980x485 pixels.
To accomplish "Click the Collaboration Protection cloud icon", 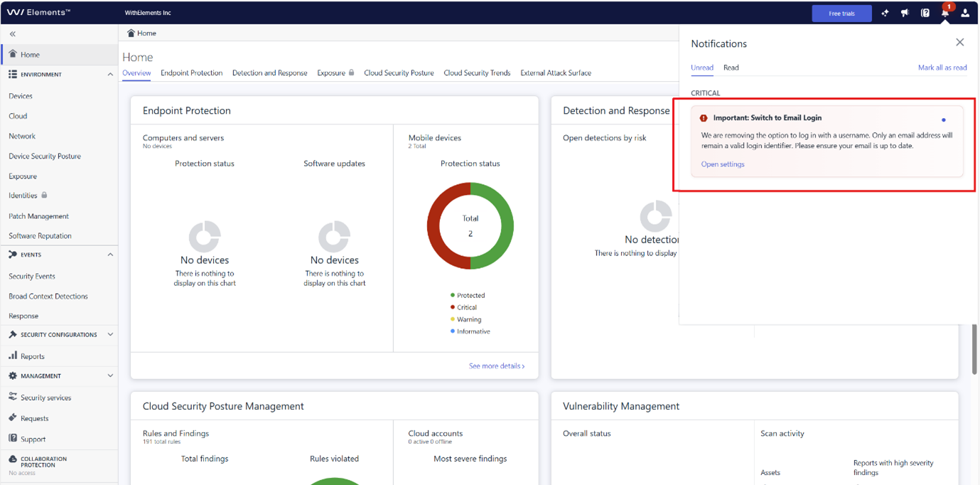I will pyautogui.click(x=13, y=459).
